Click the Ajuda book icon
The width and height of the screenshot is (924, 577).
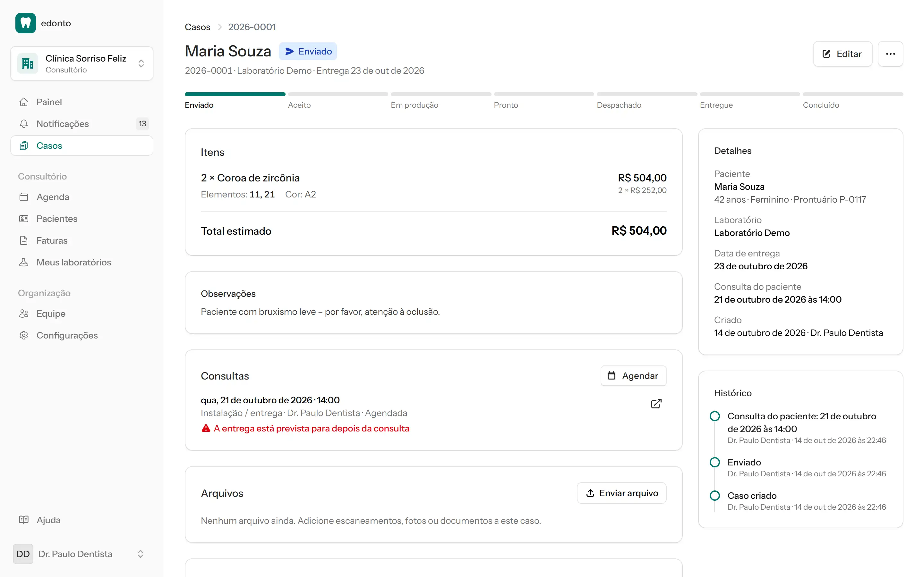[24, 520]
